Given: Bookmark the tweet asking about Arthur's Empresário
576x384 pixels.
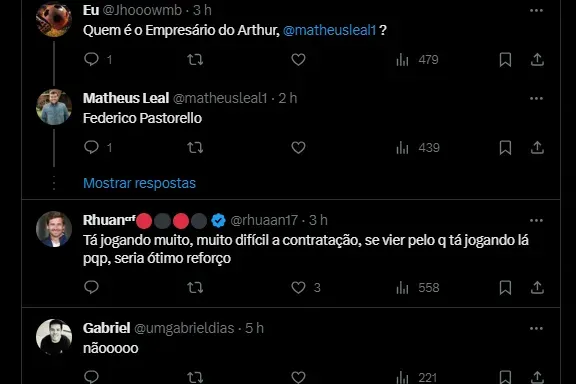Looking at the screenshot, I should pyautogui.click(x=505, y=60).
